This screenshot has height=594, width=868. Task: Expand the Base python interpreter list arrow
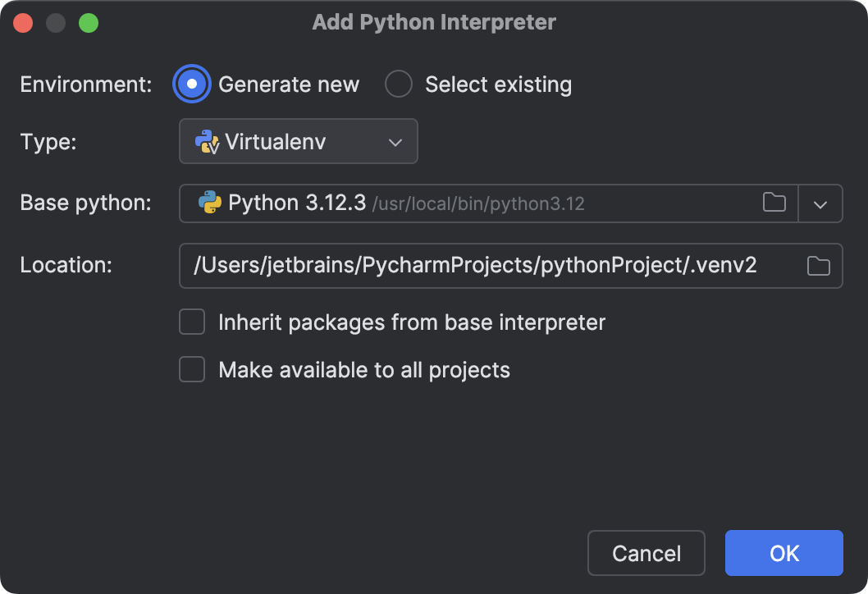[x=820, y=203]
